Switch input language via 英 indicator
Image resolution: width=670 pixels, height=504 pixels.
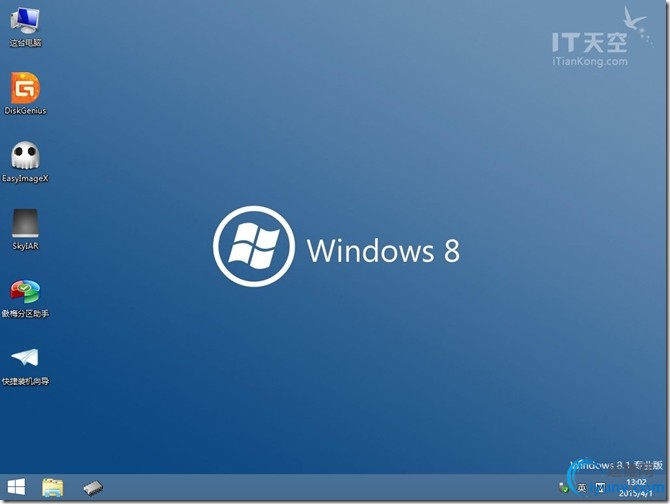[582, 487]
